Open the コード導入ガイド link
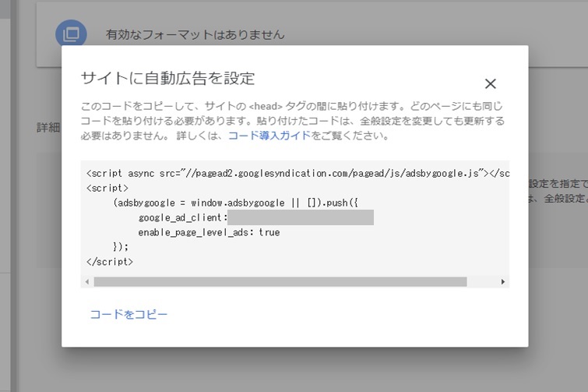Image resolution: width=588 pixels, height=392 pixels. (269, 136)
